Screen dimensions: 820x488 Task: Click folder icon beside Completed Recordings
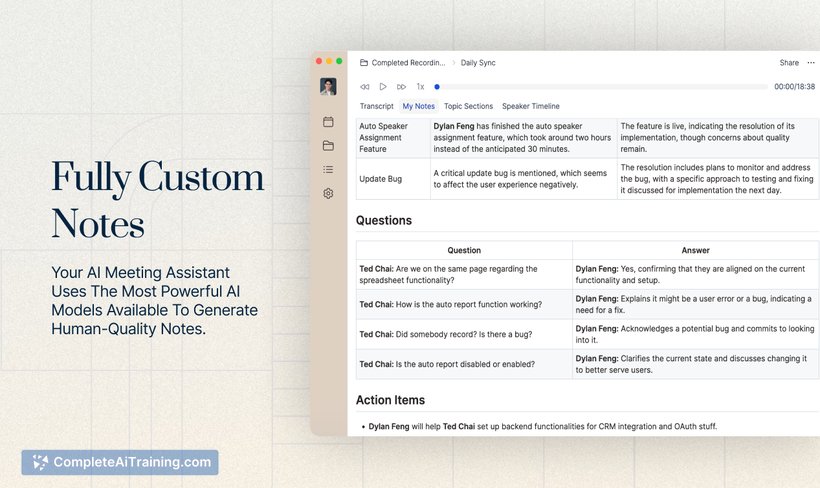click(x=364, y=63)
